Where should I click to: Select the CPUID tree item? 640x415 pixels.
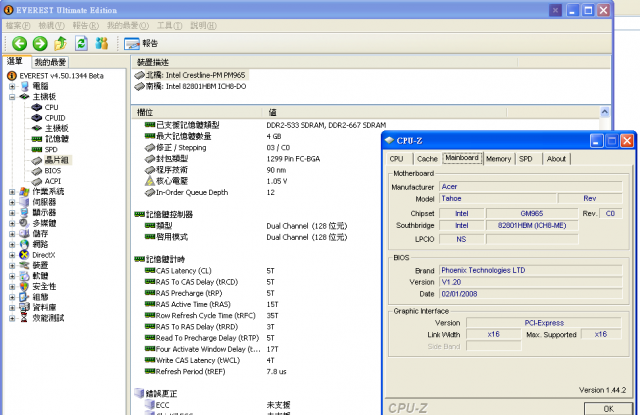point(55,118)
